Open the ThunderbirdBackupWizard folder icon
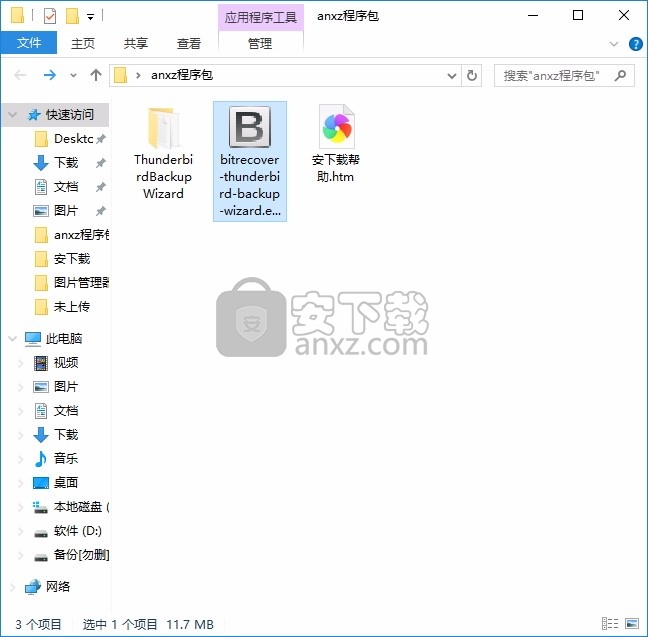This screenshot has height=637, width=648. pos(164,127)
